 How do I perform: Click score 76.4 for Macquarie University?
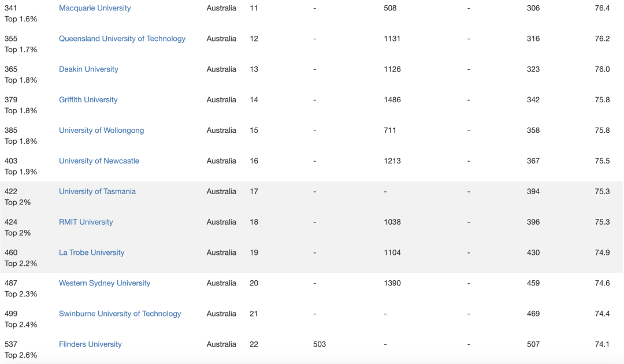(x=602, y=8)
